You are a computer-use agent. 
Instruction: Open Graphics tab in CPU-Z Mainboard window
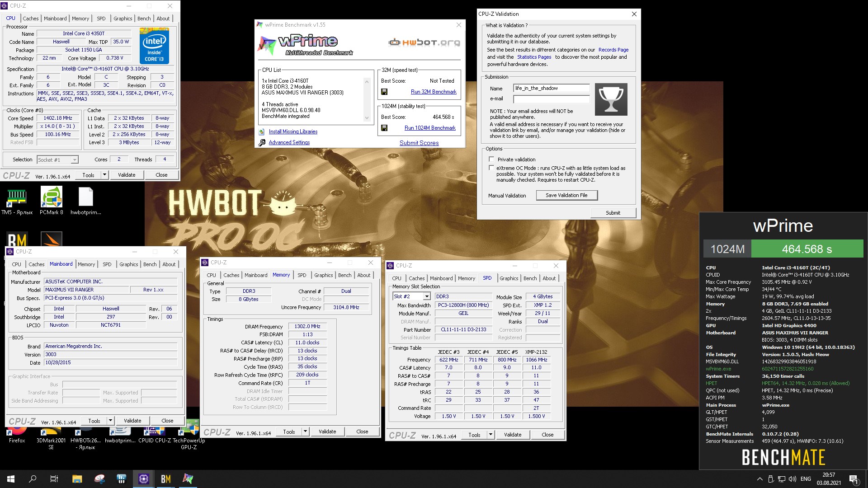pyautogui.click(x=129, y=264)
